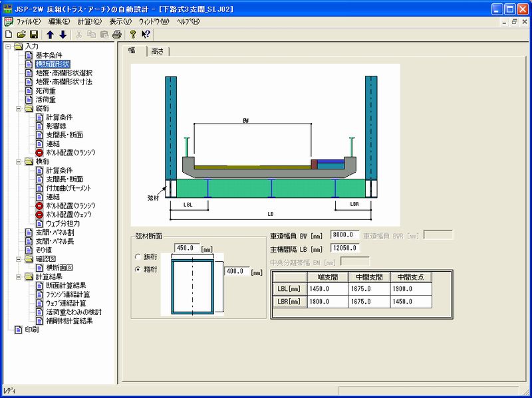Collapse the 入力 tree folder
The image size is (532, 398).
tap(7, 47)
